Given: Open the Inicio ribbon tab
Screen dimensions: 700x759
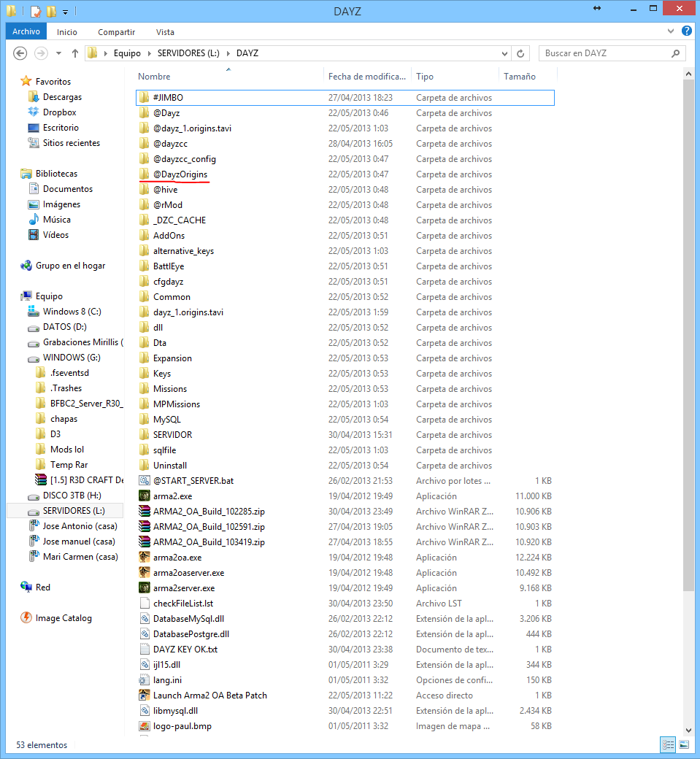Looking at the screenshot, I should pyautogui.click(x=67, y=32).
